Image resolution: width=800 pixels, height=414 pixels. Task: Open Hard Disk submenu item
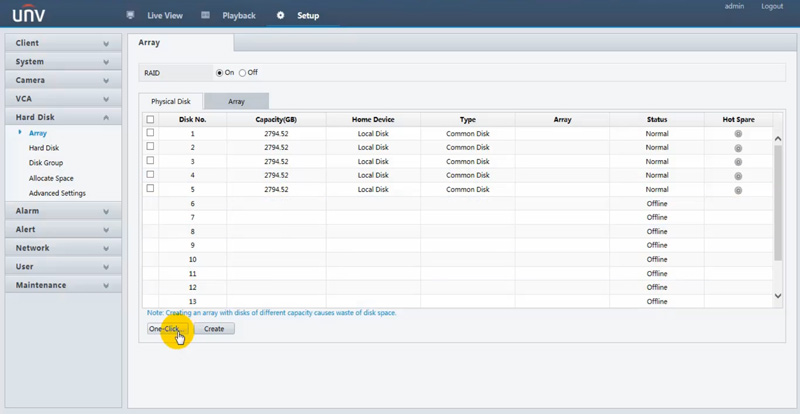[x=44, y=148]
